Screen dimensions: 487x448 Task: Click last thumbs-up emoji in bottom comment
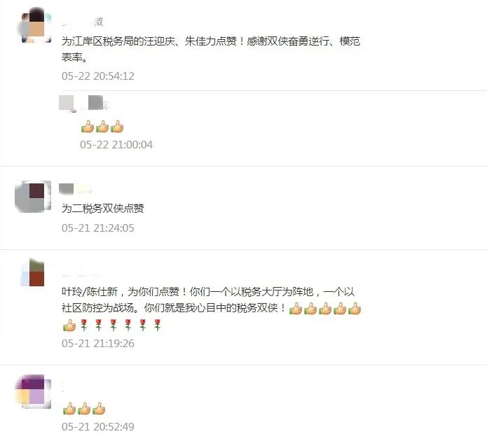point(99,409)
